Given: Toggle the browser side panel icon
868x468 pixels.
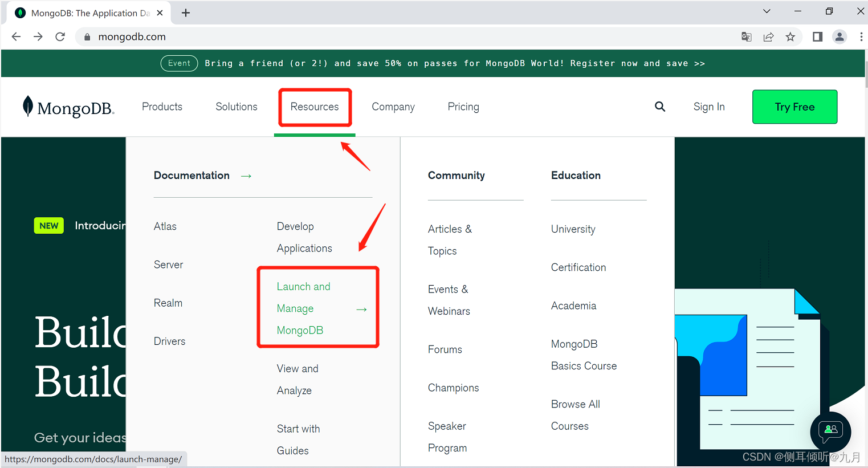Looking at the screenshot, I should 817,36.
